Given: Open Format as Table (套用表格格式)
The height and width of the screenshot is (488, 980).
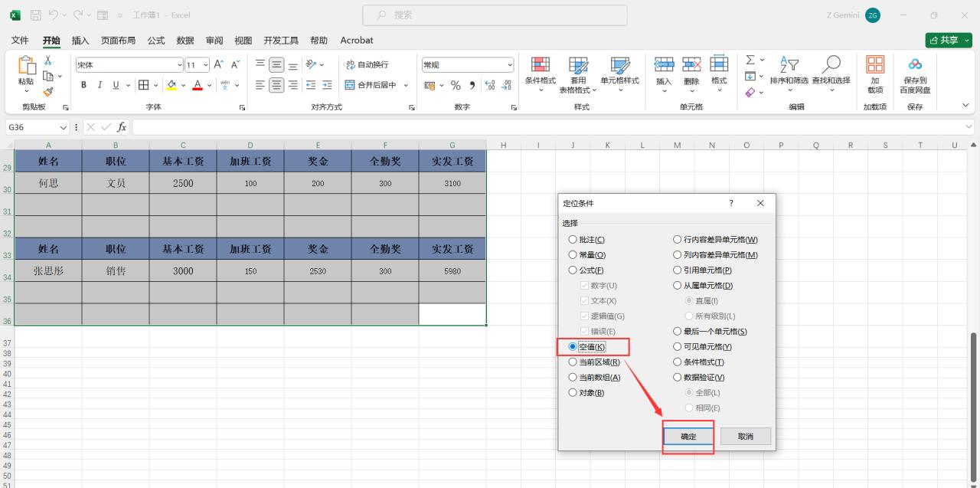Looking at the screenshot, I should click(x=578, y=74).
